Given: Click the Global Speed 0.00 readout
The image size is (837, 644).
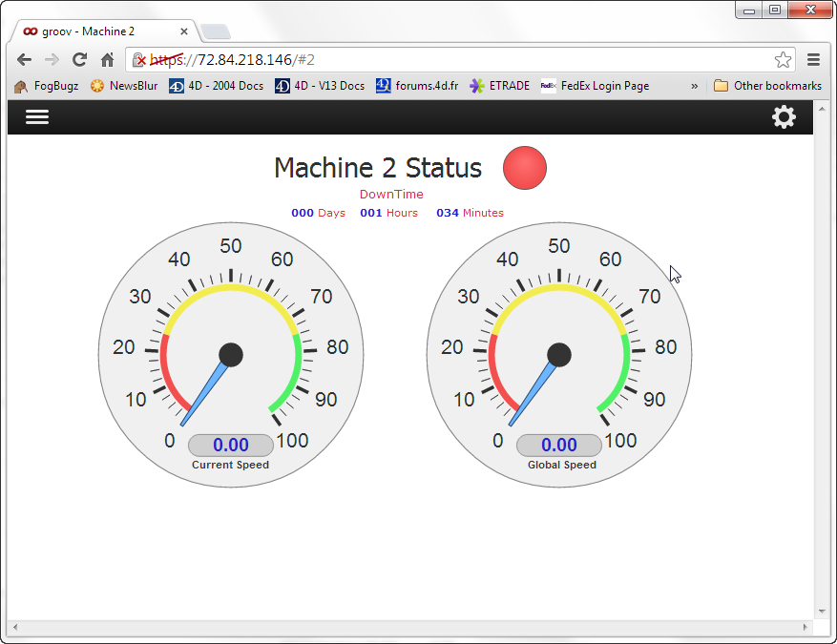Looking at the screenshot, I should (x=559, y=445).
